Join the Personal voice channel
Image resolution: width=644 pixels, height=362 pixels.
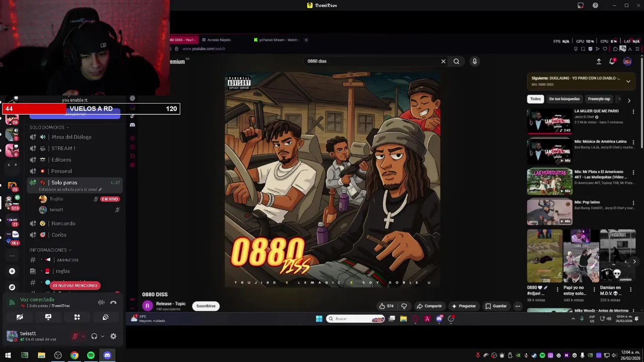[x=74, y=171]
